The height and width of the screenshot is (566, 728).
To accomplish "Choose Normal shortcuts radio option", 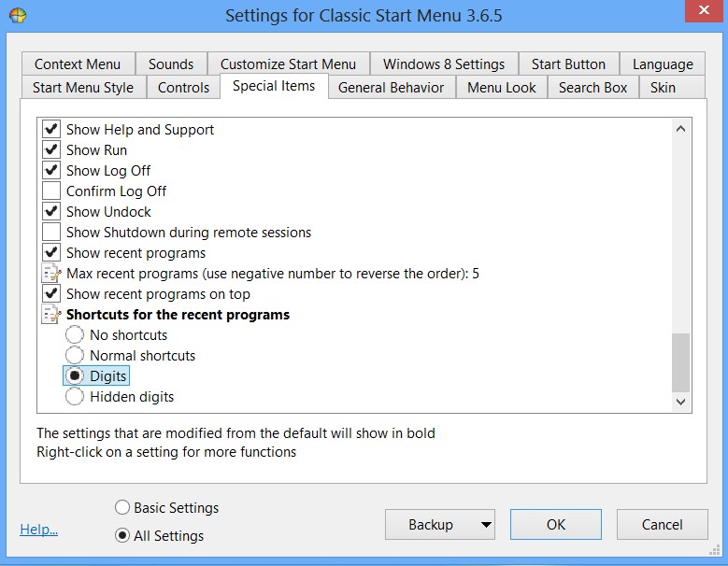I will (74, 355).
